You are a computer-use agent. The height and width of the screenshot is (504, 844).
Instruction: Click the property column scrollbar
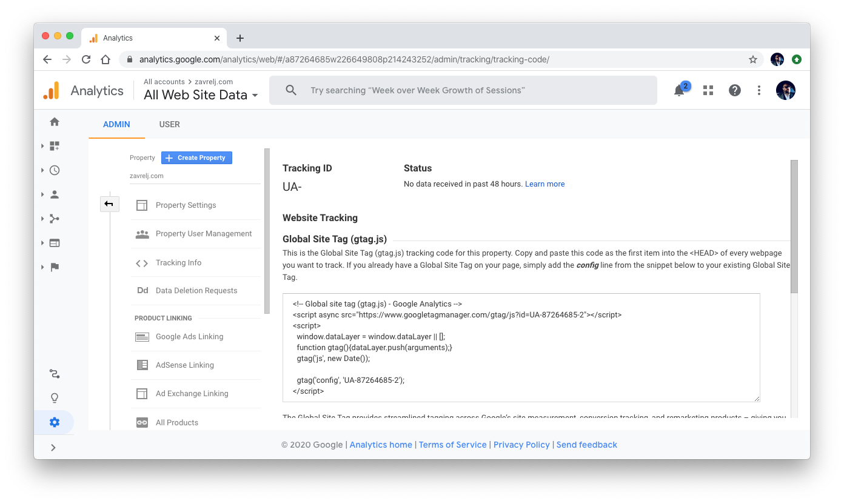pyautogui.click(x=267, y=231)
